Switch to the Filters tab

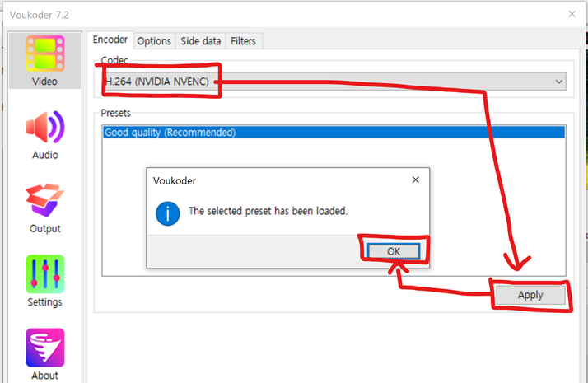(x=243, y=41)
